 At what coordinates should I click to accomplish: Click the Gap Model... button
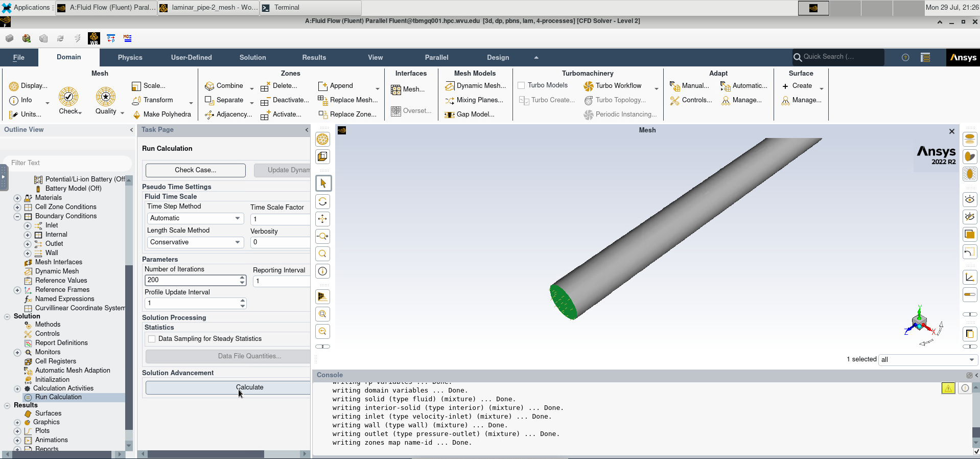click(x=470, y=114)
